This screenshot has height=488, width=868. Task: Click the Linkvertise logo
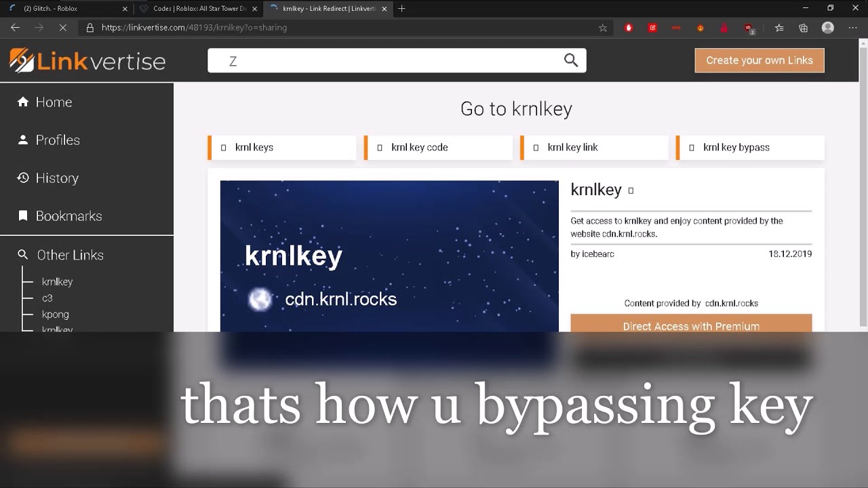(x=87, y=60)
